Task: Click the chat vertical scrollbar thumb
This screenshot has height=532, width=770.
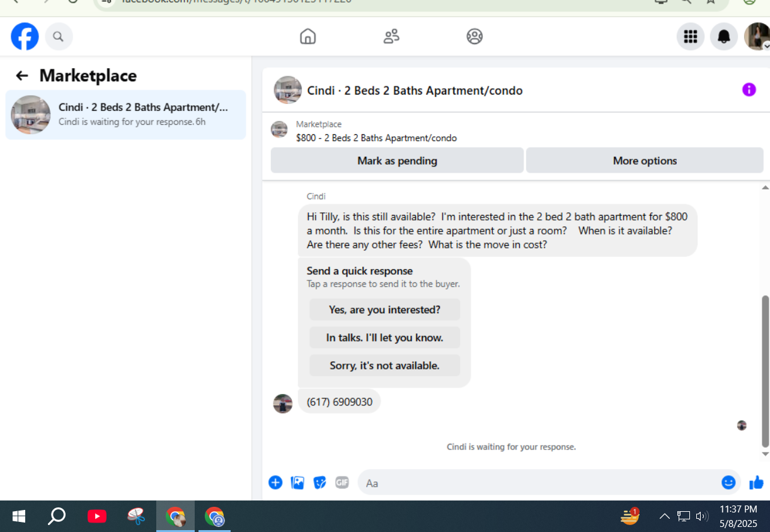Action: click(x=765, y=371)
